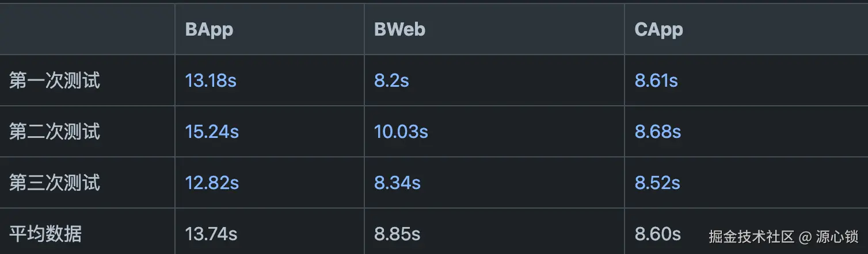Select the 12.82s link
This screenshot has height=254, width=868.
pyautogui.click(x=212, y=183)
